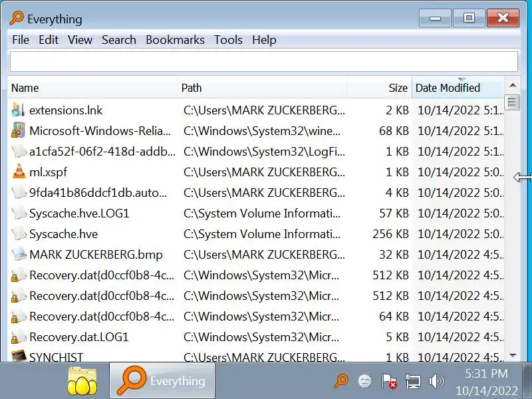Open the Action Center flag icon

[389, 380]
